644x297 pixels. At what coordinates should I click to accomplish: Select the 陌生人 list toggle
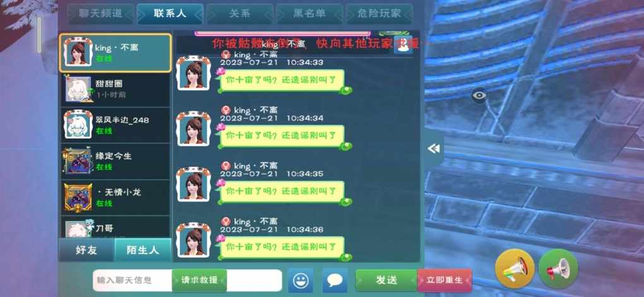coord(143,250)
